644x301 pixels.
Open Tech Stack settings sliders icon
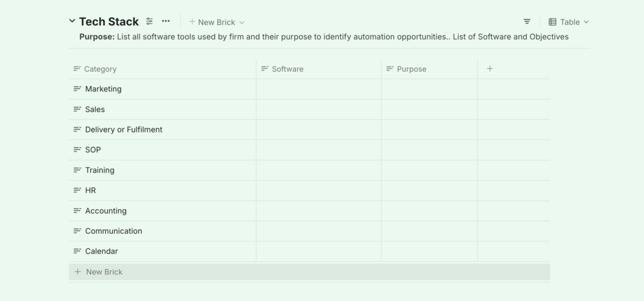[149, 21]
